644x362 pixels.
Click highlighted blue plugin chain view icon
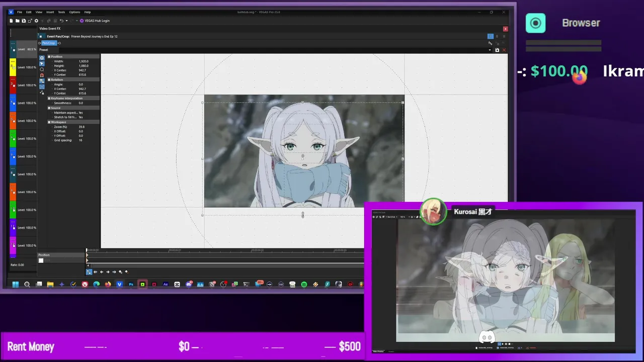coord(491,36)
